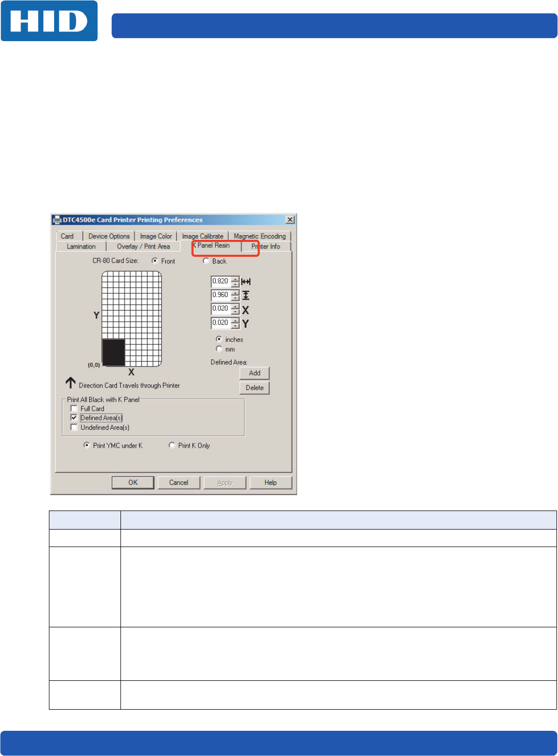Click the Cancel button

tap(179, 483)
